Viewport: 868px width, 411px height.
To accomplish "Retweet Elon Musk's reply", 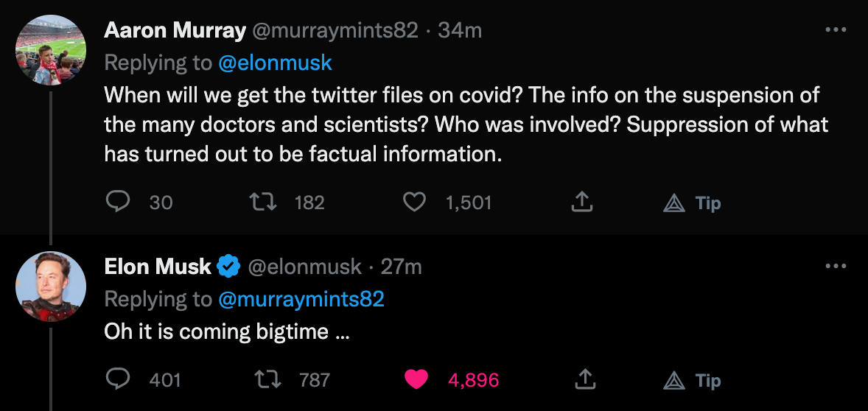I will click(266, 379).
